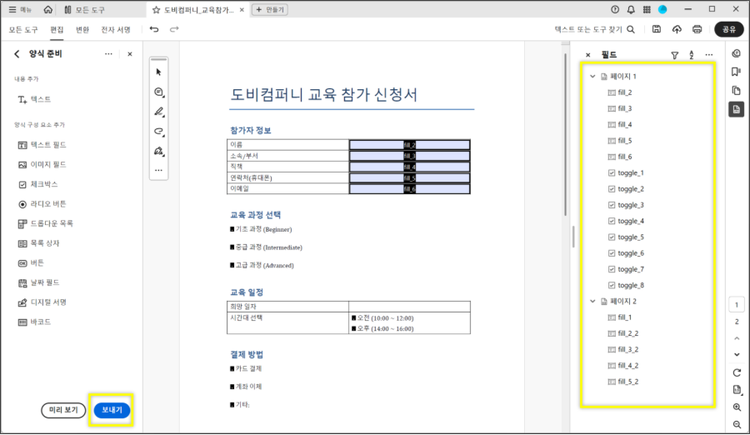Close the 도비컴퍼니 document tab

242,10
